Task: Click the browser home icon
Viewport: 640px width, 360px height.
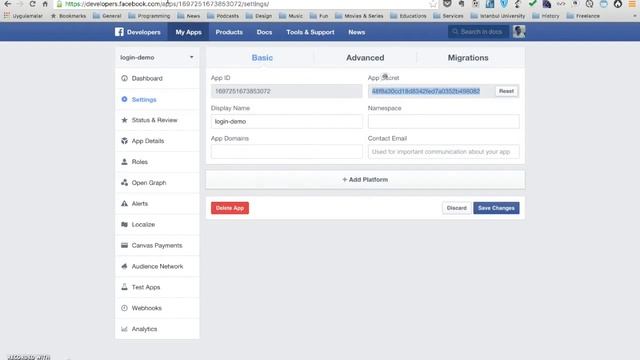Action: click(x=45, y=4)
